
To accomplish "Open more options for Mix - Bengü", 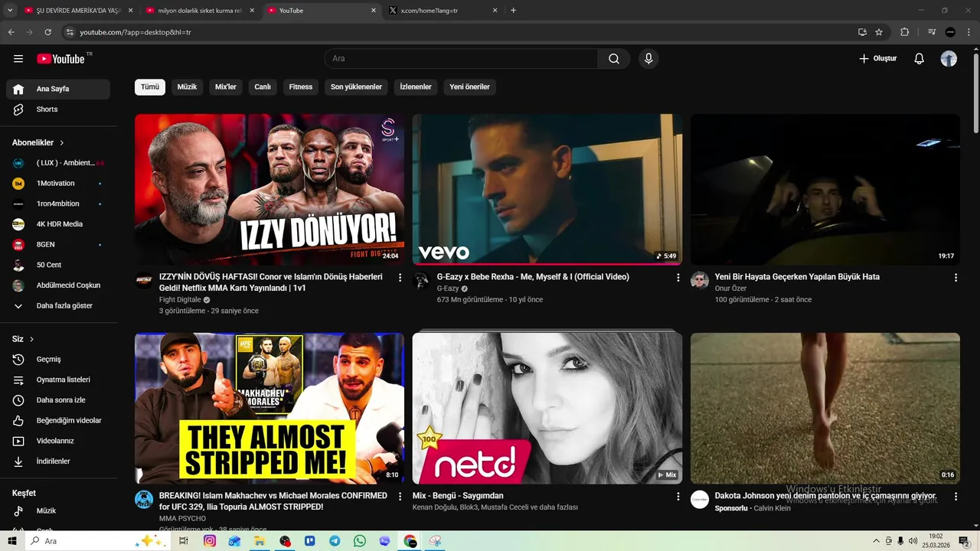I will click(x=678, y=497).
